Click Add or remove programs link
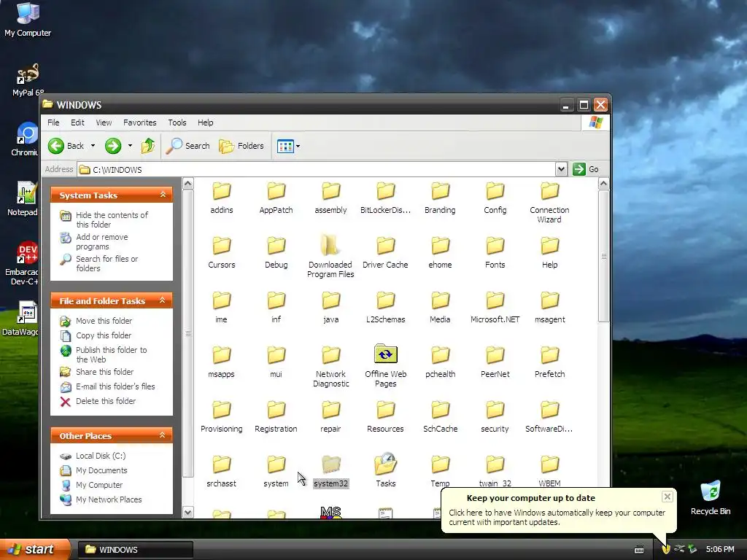The image size is (747, 560). pos(102,241)
